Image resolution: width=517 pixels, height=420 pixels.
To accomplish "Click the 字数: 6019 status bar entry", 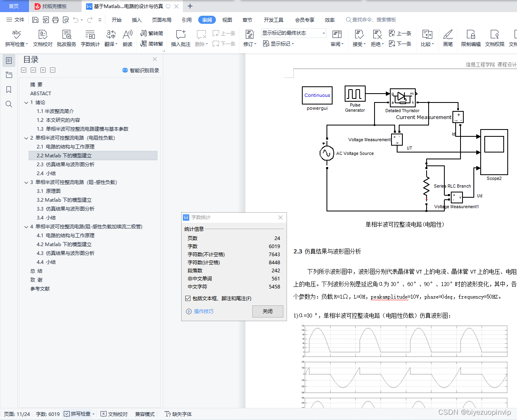I will 48,414.
